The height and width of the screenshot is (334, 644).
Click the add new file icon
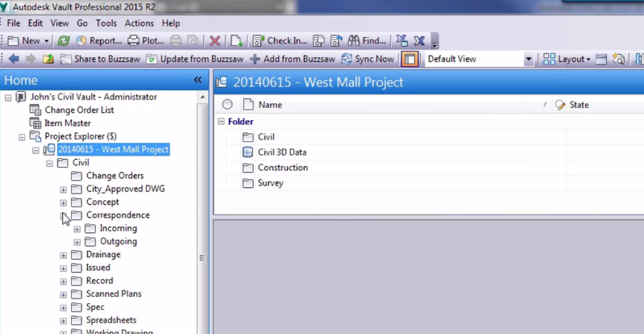coord(236,40)
